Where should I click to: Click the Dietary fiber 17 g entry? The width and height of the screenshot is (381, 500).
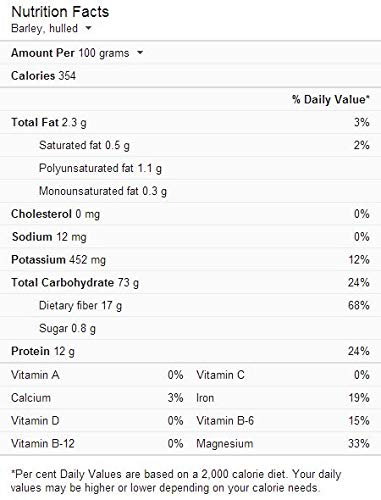click(190, 306)
